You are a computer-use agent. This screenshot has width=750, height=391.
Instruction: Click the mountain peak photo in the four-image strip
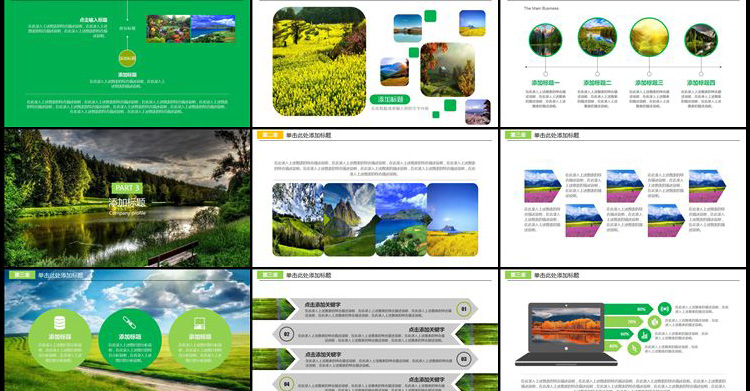point(349,220)
